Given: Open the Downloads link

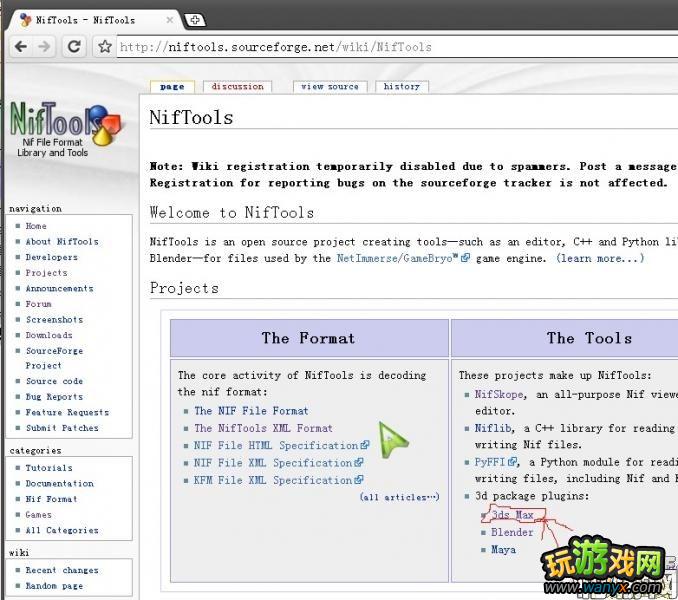Looking at the screenshot, I should point(49,335).
